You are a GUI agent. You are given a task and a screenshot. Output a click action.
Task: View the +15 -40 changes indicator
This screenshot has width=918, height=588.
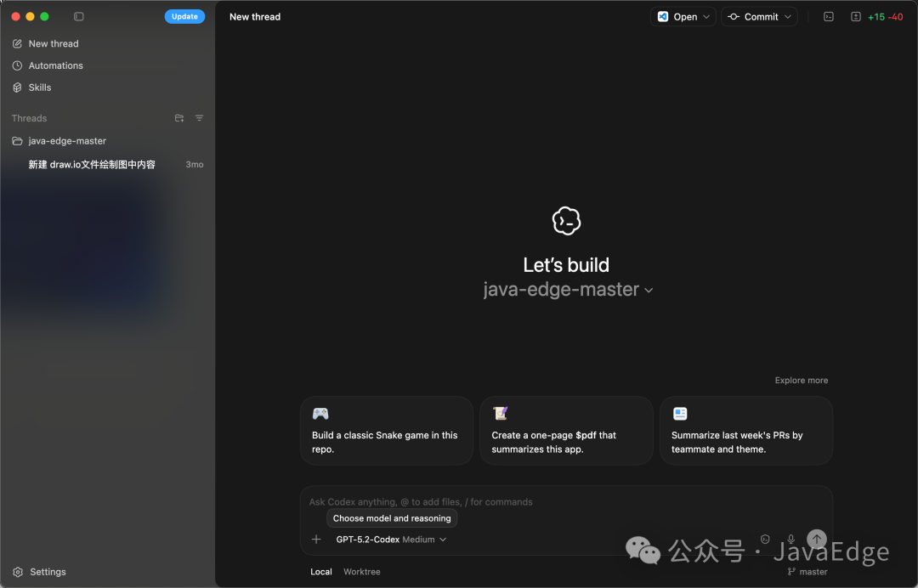[x=885, y=17]
